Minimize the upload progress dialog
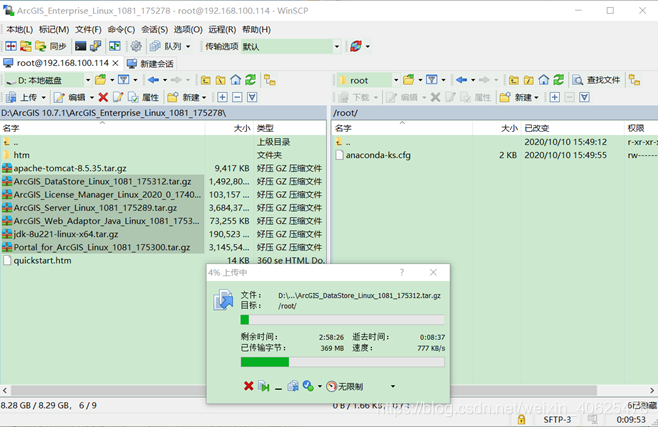This screenshot has width=658, height=427. (x=278, y=387)
